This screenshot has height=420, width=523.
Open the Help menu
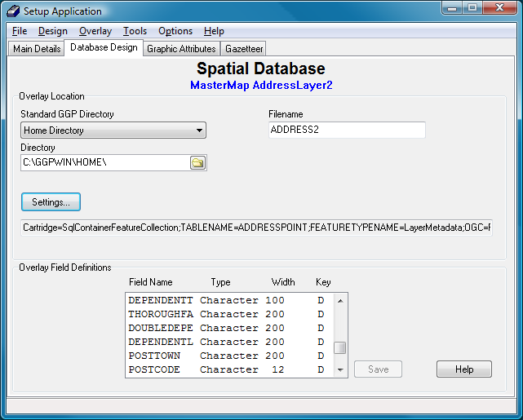[214, 31]
